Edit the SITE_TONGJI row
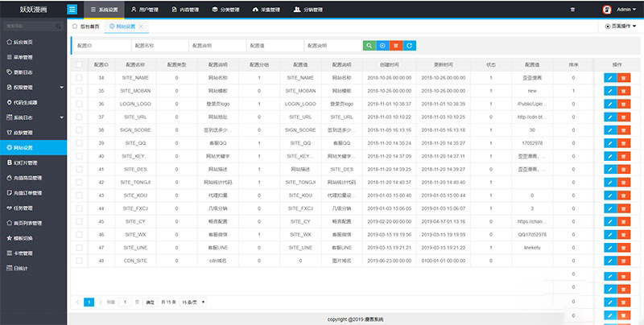Viewport: 644px width, 325px height. pos(610,183)
